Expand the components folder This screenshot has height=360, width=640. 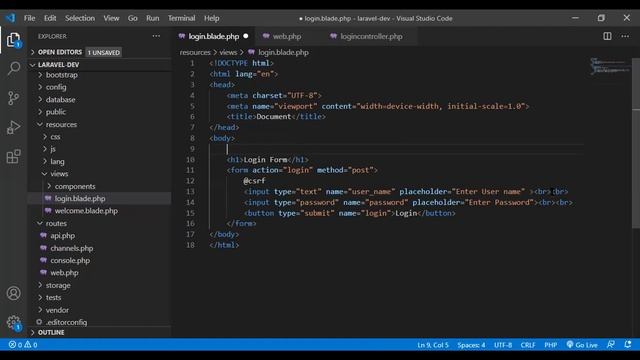75,186
